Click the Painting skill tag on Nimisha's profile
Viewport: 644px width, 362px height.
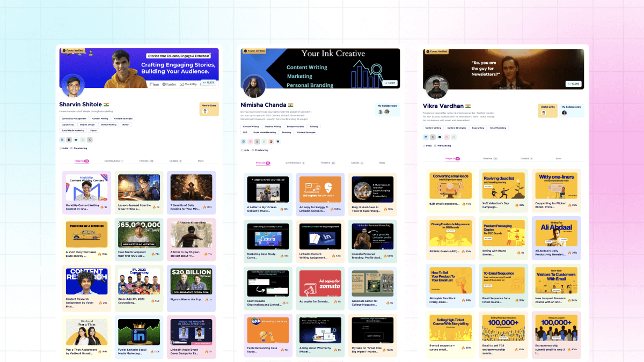(x=313, y=127)
